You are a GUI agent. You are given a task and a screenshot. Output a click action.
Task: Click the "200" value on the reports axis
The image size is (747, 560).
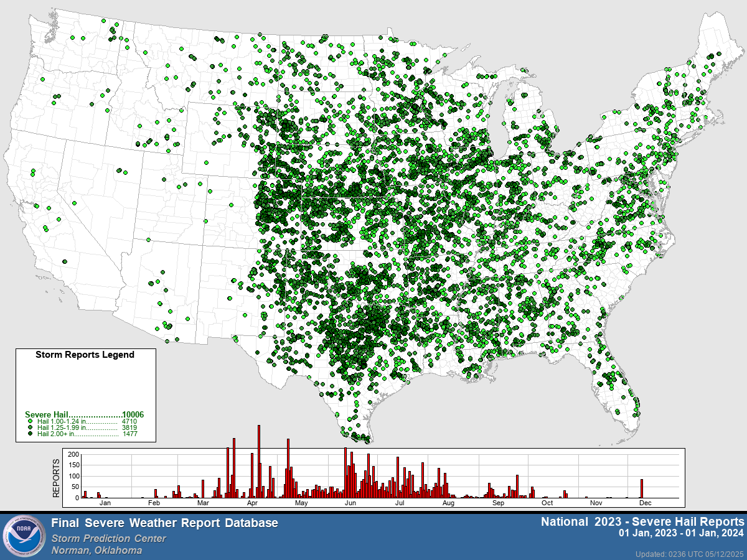tap(73, 454)
